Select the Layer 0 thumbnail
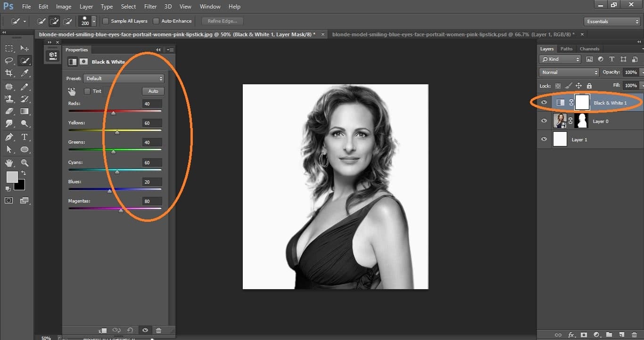The height and width of the screenshot is (340, 644). point(561,121)
